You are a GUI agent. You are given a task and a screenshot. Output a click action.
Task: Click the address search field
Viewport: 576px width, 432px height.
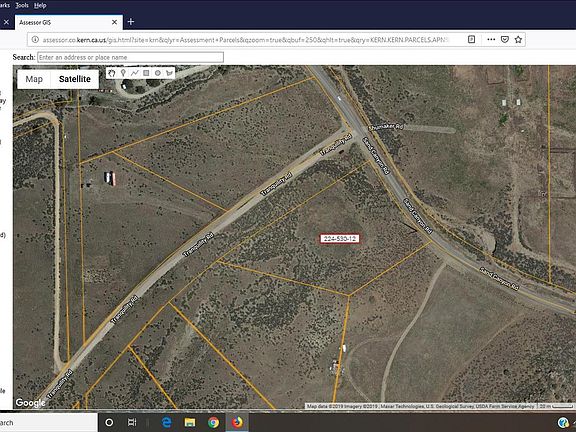click(130, 57)
